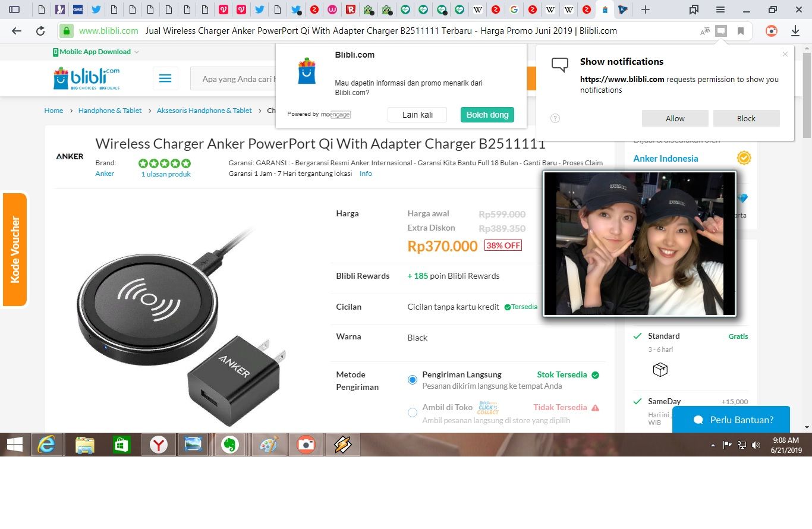Select Ambil di Toko radio option

coord(413,413)
